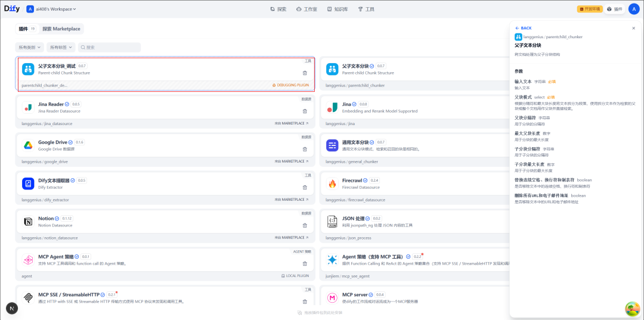Image resolution: width=644 pixels, height=320 pixels.
Task: Expand the 所有类别 filter dropdown
Action: (x=30, y=47)
